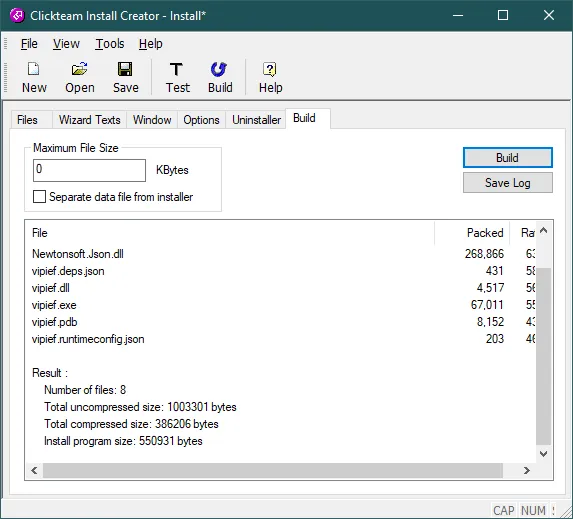
Task: Click the File column header
Action: [x=229, y=233]
